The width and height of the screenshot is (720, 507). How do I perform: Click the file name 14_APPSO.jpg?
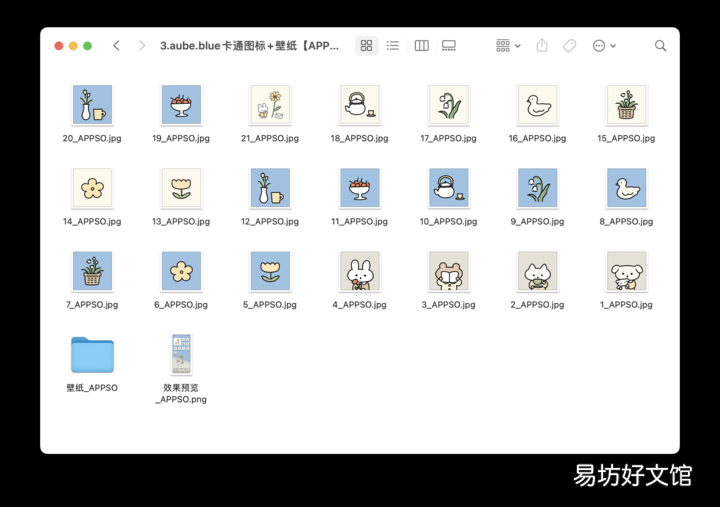click(92, 221)
